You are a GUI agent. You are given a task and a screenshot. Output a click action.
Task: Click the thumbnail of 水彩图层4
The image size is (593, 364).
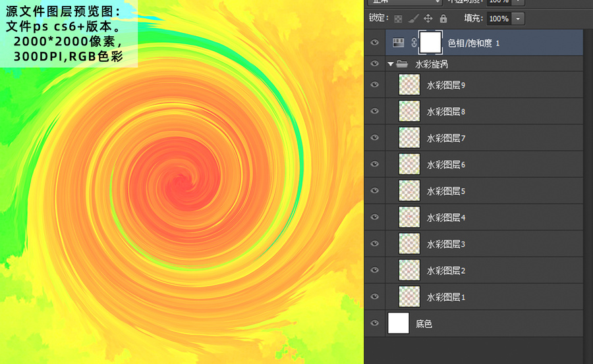coord(409,217)
